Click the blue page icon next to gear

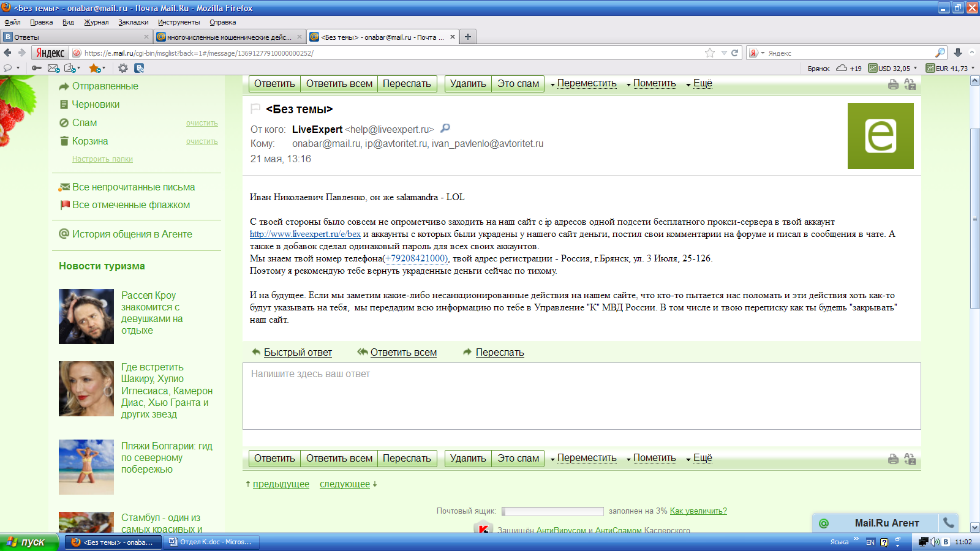[139, 68]
